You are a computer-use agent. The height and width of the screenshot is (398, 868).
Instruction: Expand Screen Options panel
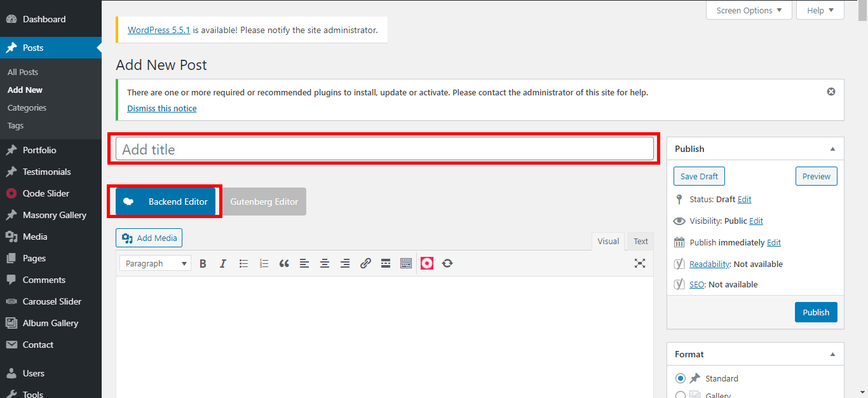point(749,10)
